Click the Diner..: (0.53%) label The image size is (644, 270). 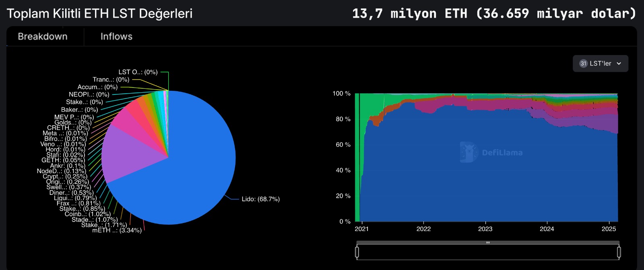[71, 193]
